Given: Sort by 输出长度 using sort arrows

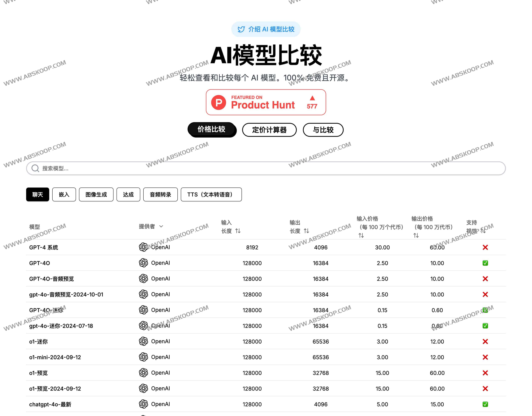Looking at the screenshot, I should (306, 231).
